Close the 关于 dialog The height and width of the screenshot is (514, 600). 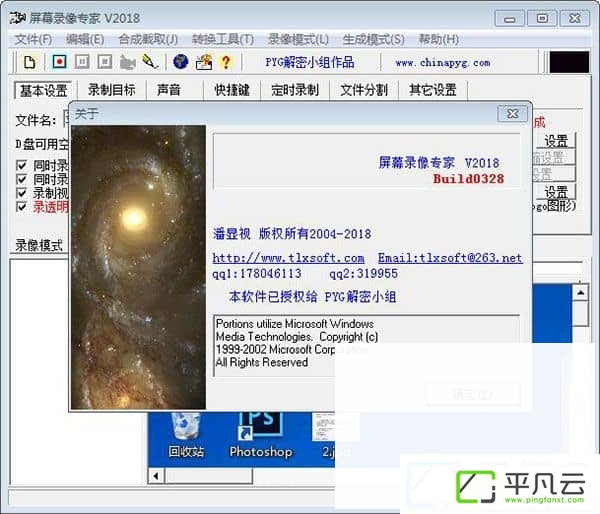pos(512,114)
